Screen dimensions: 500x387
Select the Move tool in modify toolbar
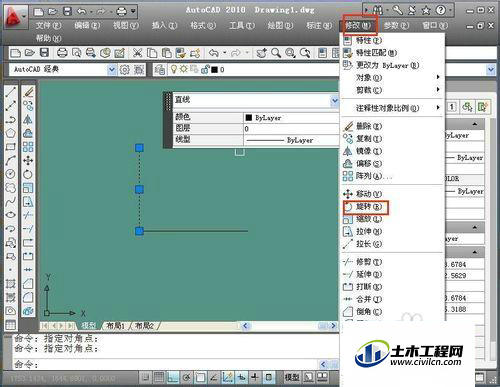pos(28,160)
